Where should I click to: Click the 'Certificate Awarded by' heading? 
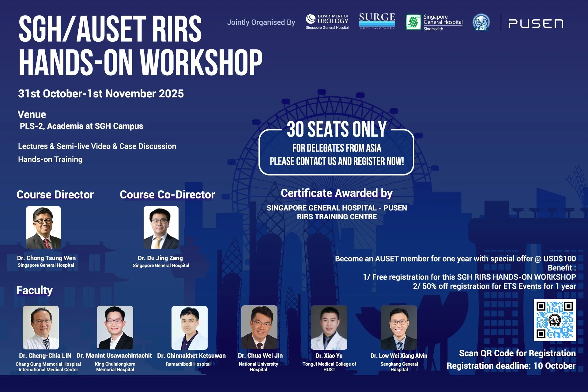pos(337,193)
